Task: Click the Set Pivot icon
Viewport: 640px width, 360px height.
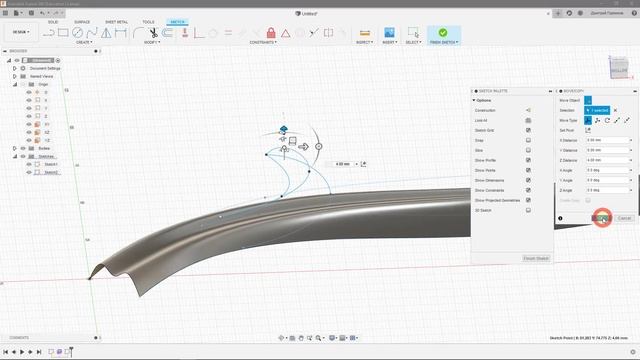Action: pos(588,130)
